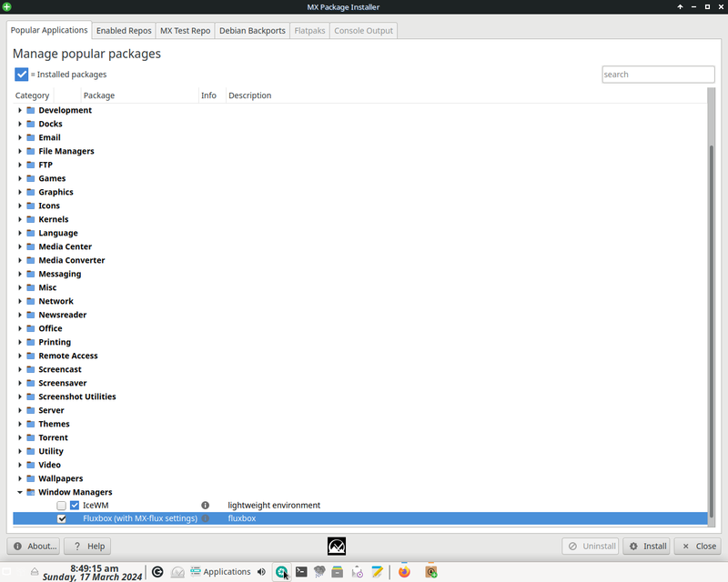Click the Games folder icon

(31, 178)
